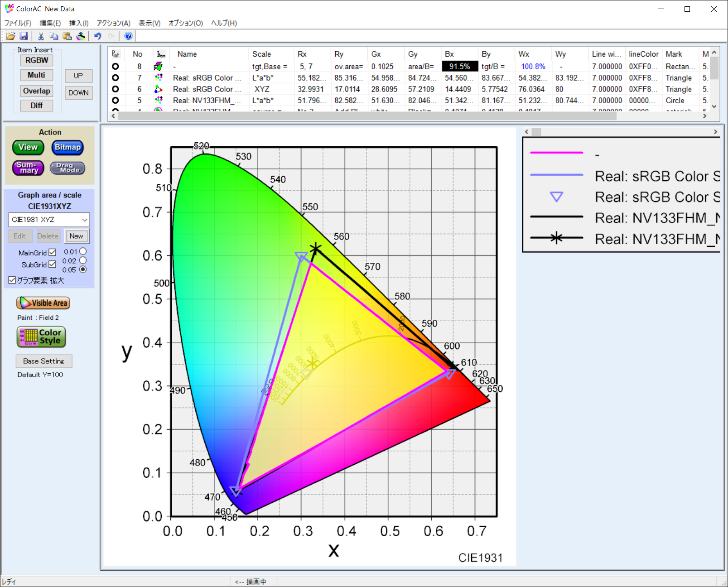The height and width of the screenshot is (587, 728).
Task: Cut selection with the scissors icon
Action: (x=41, y=36)
